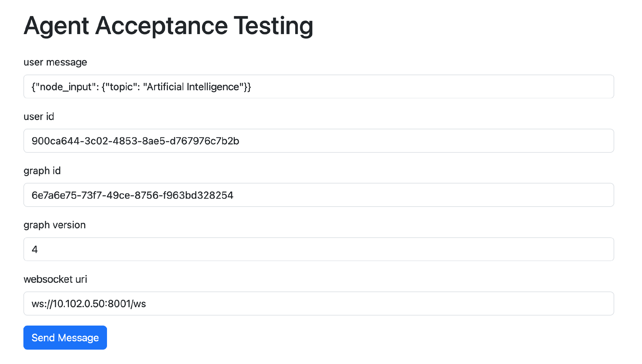This screenshot has width=642, height=364.
Task: Click the "user message" label
Action: [x=55, y=62]
